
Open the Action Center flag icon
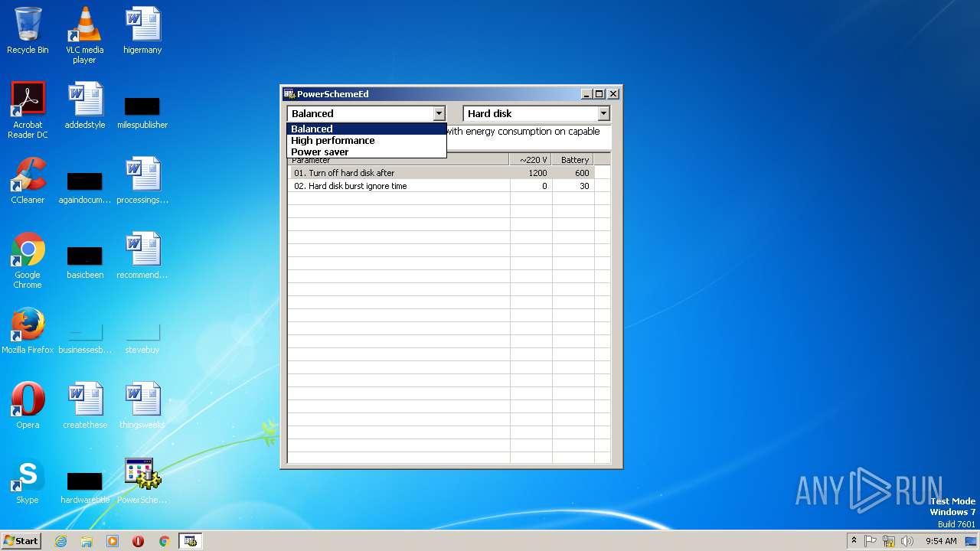[871, 541]
